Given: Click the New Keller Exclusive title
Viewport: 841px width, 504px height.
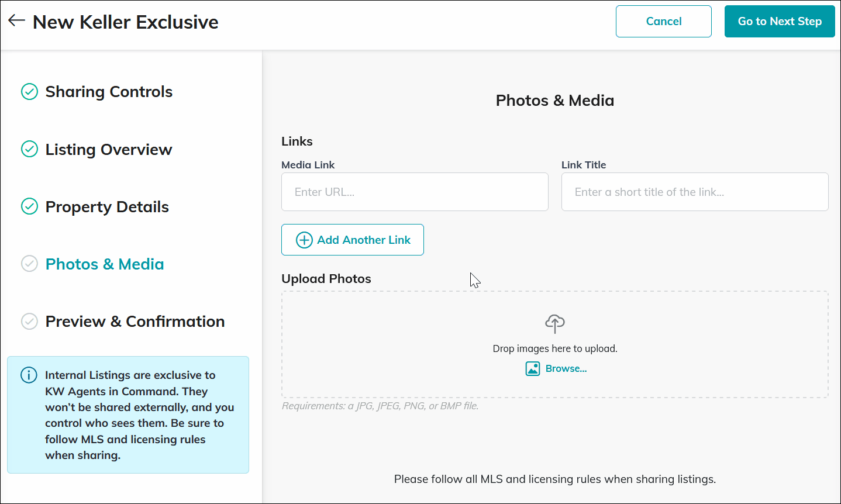Looking at the screenshot, I should point(126,22).
